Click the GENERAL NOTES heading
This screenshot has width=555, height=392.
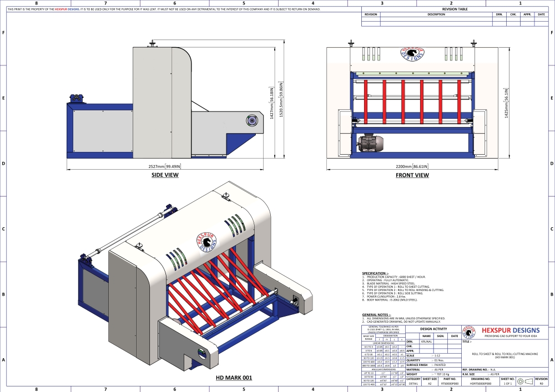(x=376, y=314)
